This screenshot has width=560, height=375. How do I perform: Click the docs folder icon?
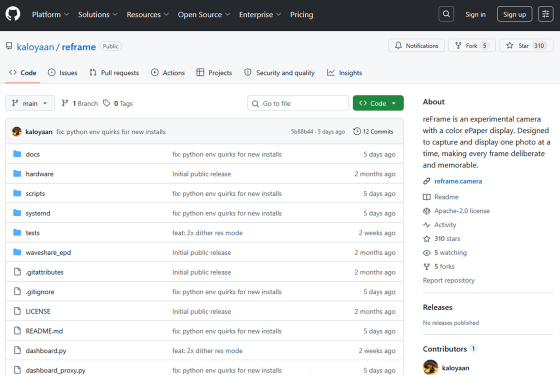coord(17,154)
